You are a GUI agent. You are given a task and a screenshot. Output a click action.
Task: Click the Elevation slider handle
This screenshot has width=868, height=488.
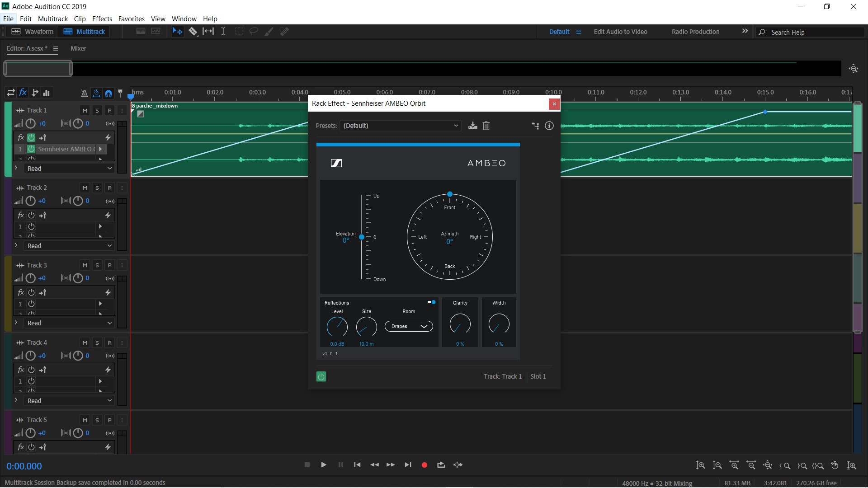coord(362,237)
